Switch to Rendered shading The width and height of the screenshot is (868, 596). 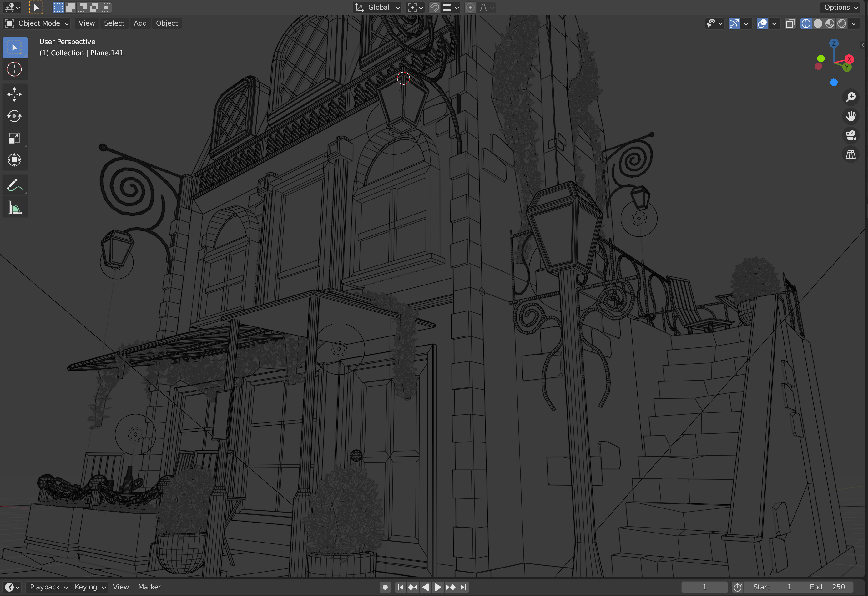[841, 23]
